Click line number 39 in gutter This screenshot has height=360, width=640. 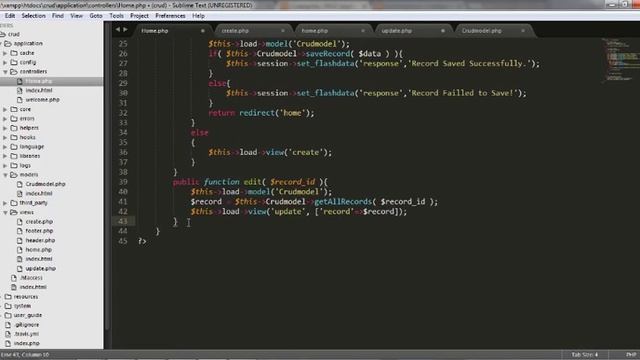tap(123, 182)
